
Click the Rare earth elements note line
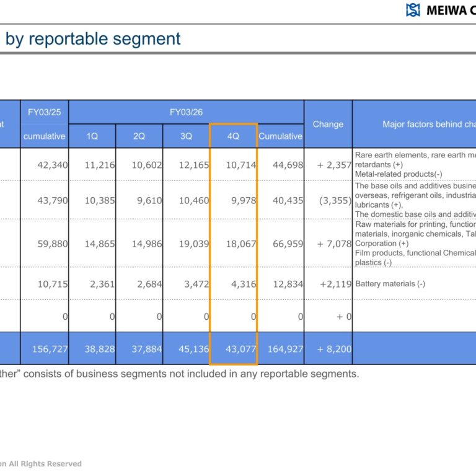[415, 155]
